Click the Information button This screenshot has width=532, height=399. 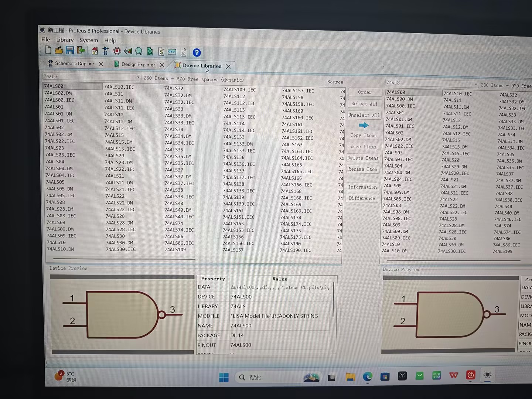[362, 187]
